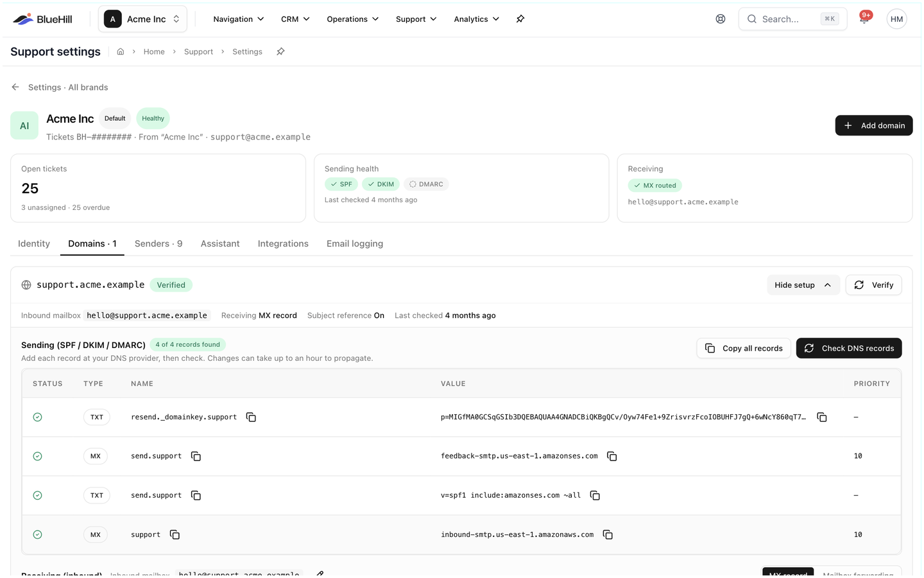The image size is (924, 578).
Task: Return to Settings · All brands
Action: [68, 87]
